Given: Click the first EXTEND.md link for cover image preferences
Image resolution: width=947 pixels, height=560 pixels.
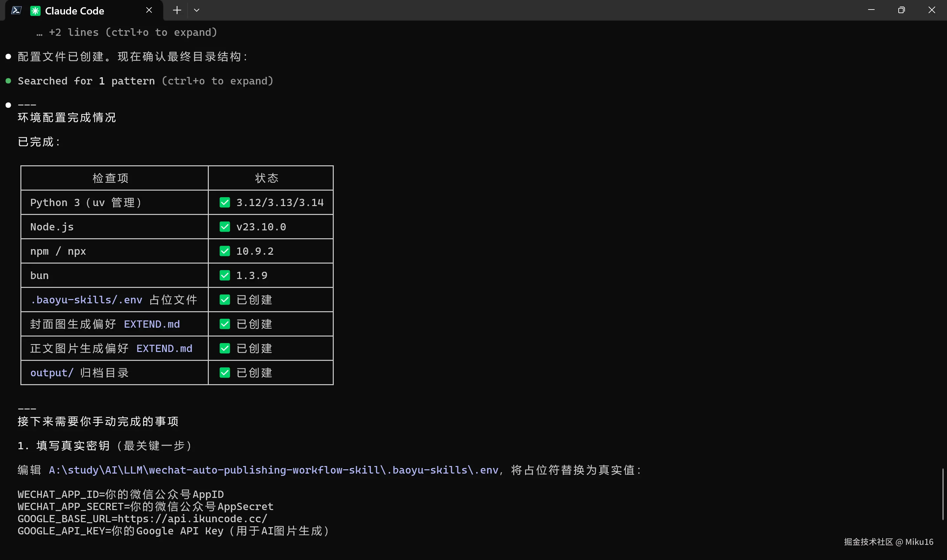Looking at the screenshot, I should pyautogui.click(x=152, y=324).
